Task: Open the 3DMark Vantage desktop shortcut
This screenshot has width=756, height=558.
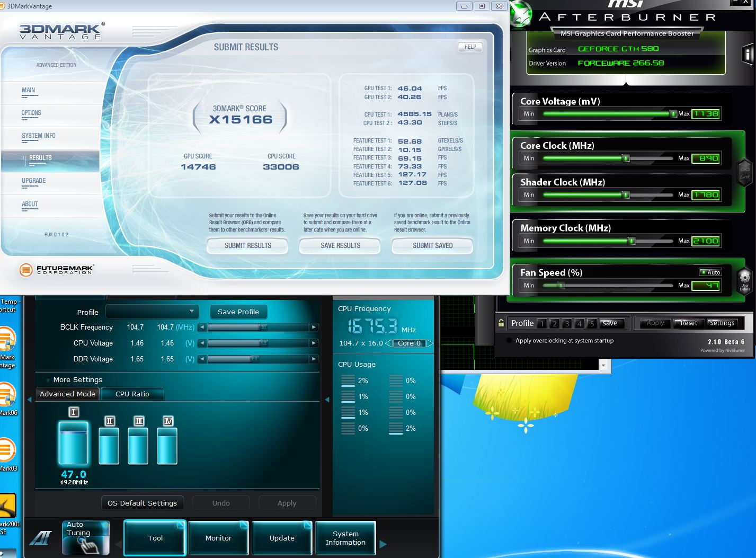Action: click(7, 347)
